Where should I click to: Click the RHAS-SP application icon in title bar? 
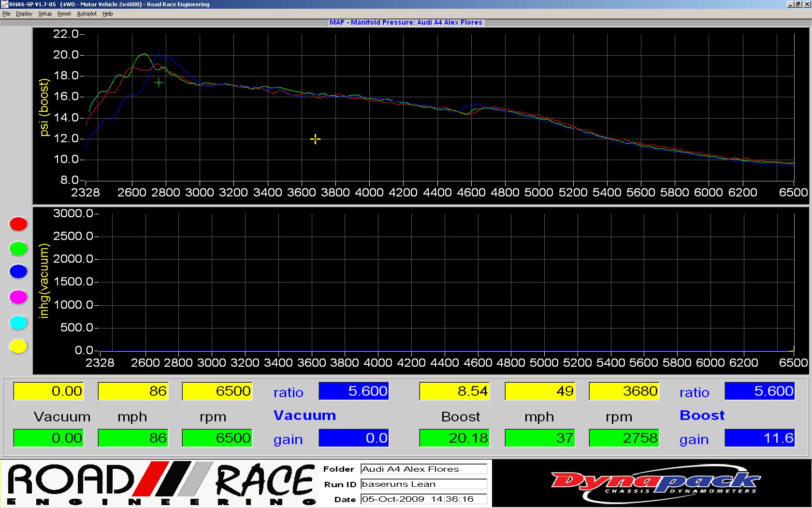click(x=5, y=4)
